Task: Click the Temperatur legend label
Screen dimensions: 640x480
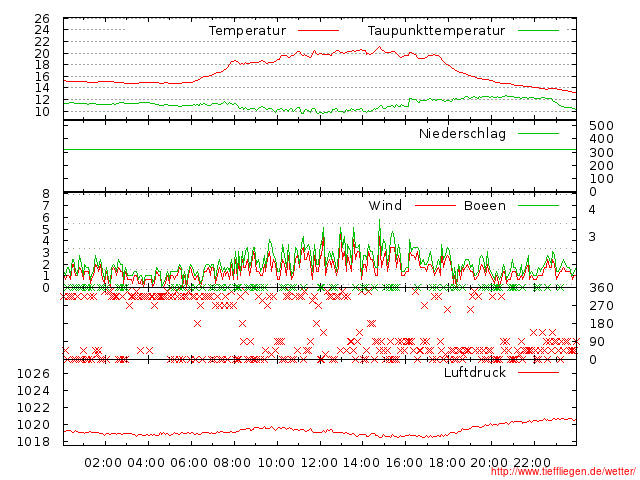Action: click(247, 31)
